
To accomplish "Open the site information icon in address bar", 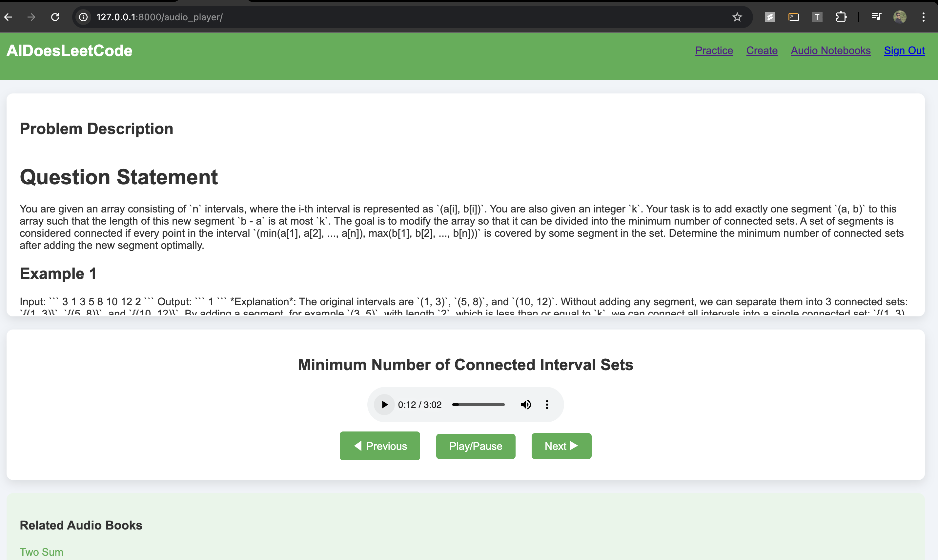I will pyautogui.click(x=83, y=17).
